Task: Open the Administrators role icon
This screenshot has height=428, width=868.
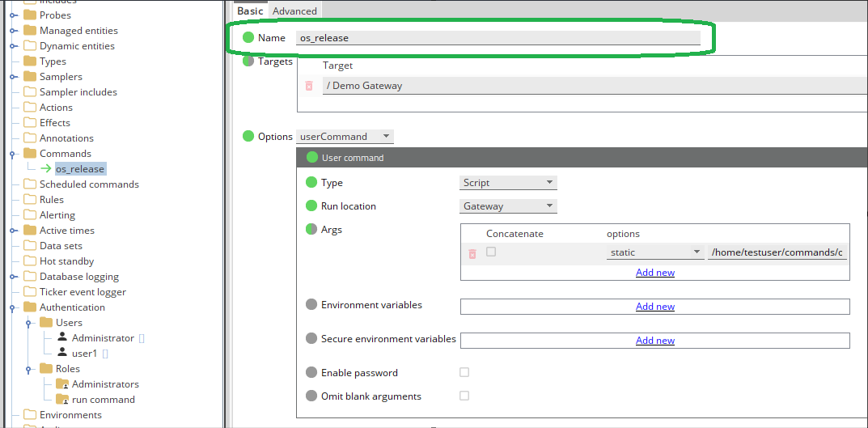Action: [62, 384]
